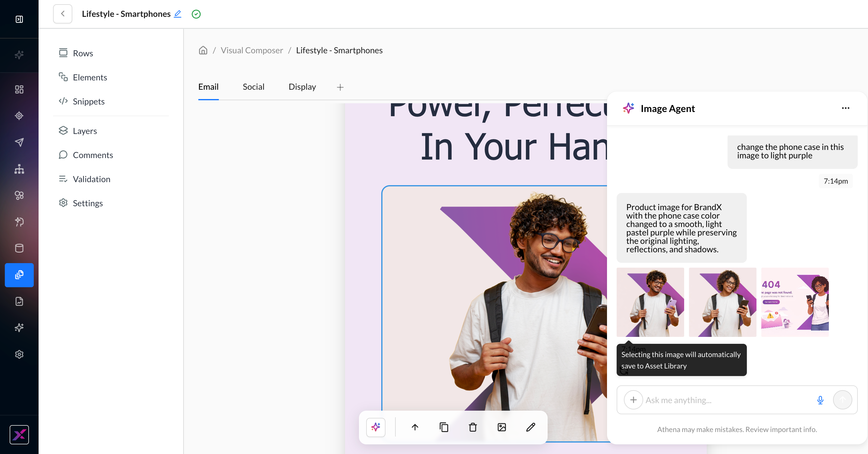The width and height of the screenshot is (868, 454).
Task: Click the 'Athena may make mistakes' disclaimer text
Action: point(737,429)
